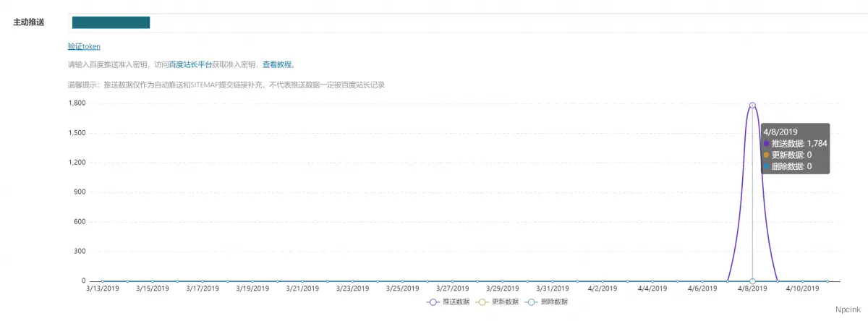
Task: Click the 3/17/2019 data point
Action: coord(202,281)
